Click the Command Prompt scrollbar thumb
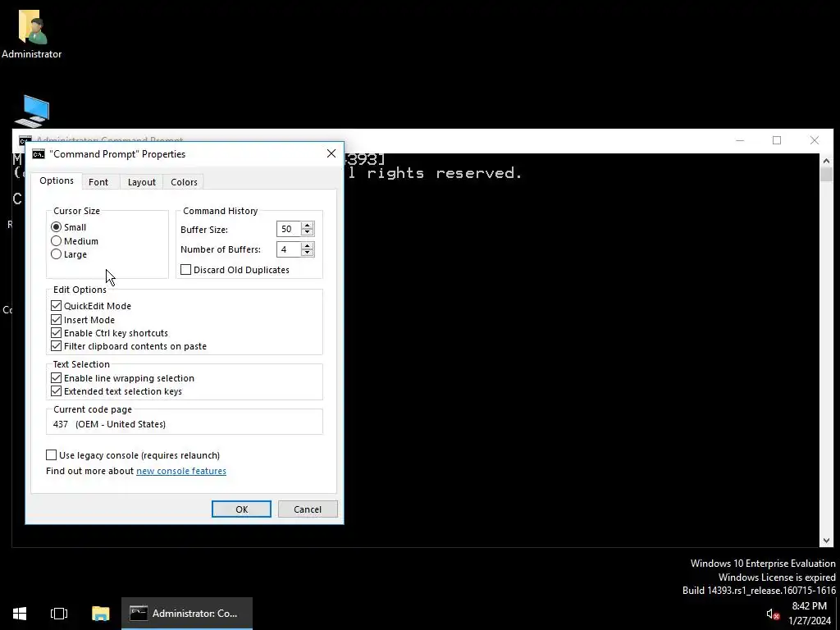The height and width of the screenshot is (630, 840). pos(826,174)
